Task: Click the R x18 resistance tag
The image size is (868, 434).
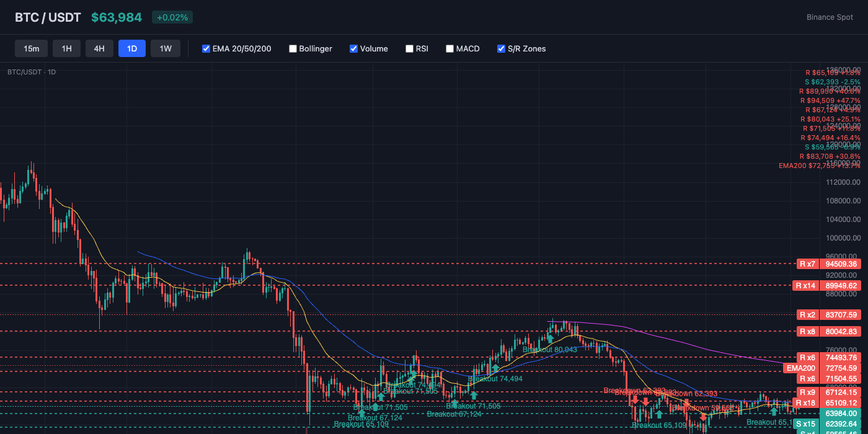Action: point(805,403)
